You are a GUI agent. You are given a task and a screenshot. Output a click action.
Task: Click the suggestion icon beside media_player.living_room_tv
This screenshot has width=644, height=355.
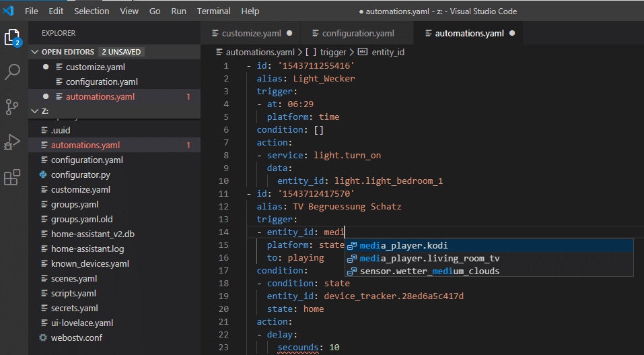click(x=352, y=259)
